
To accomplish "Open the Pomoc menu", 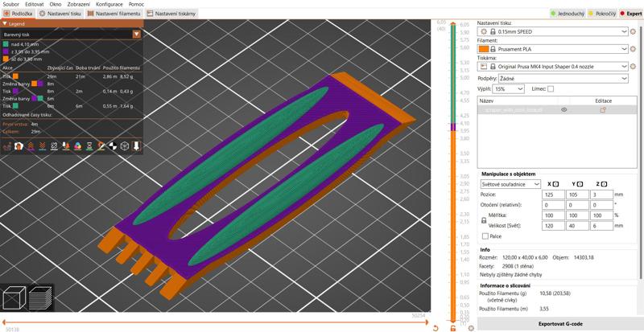I will click(136, 4).
